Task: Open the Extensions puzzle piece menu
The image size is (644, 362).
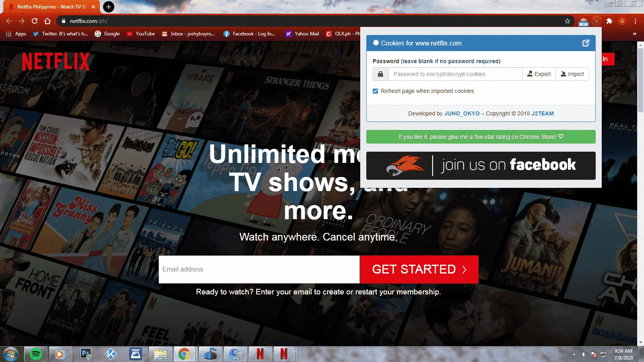Action: (x=609, y=21)
